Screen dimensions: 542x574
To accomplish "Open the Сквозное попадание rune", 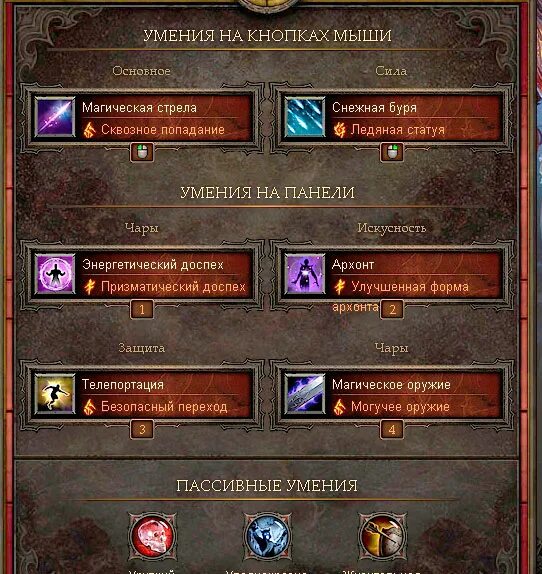I will pyautogui.click(x=162, y=130).
